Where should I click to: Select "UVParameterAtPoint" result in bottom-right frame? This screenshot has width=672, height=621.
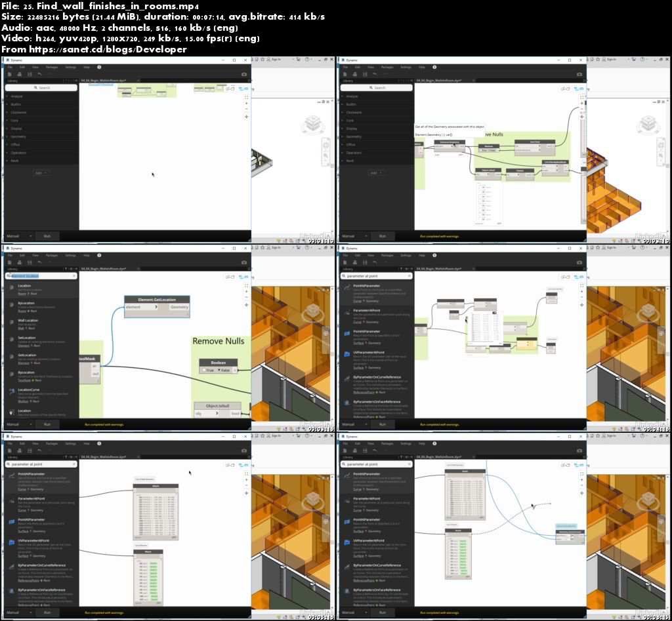pos(369,540)
